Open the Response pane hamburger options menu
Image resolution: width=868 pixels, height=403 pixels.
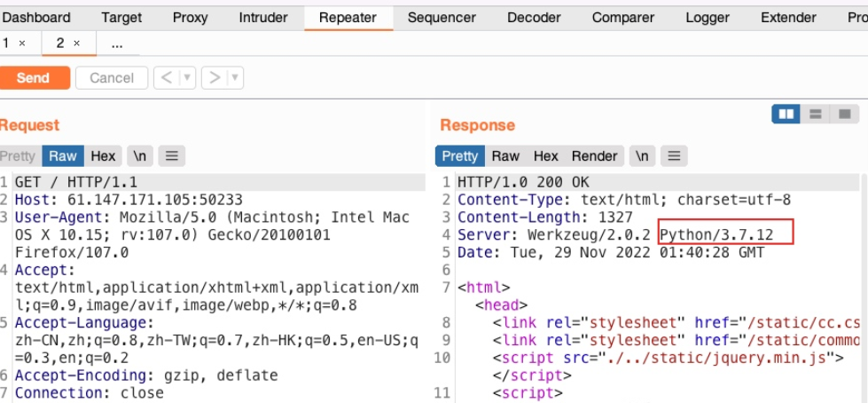(x=674, y=156)
